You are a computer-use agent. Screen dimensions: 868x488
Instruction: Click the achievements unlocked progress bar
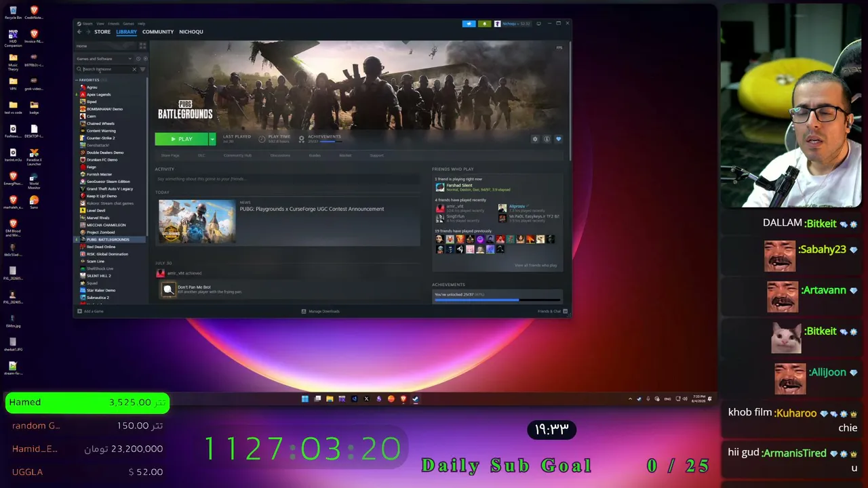[498, 300]
